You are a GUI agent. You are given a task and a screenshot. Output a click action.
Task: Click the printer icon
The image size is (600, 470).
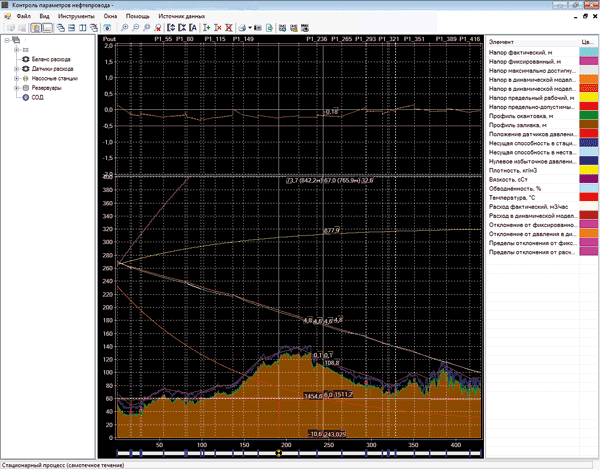242,28
